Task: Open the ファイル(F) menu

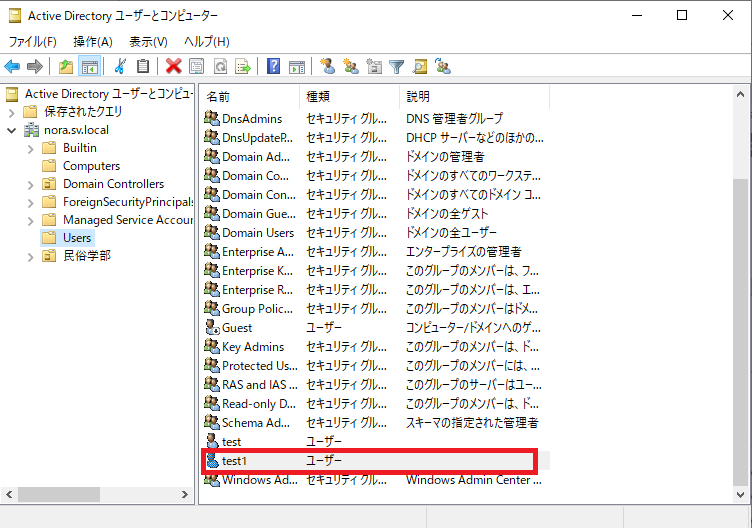Action: tap(33, 42)
